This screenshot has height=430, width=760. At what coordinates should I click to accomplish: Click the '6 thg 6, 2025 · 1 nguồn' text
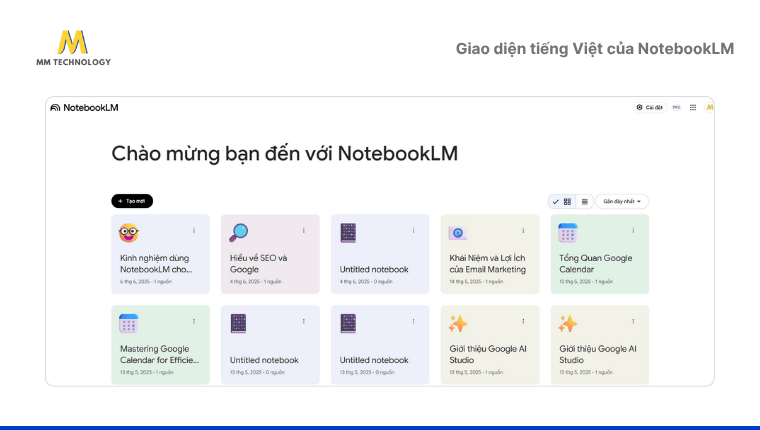(x=146, y=282)
